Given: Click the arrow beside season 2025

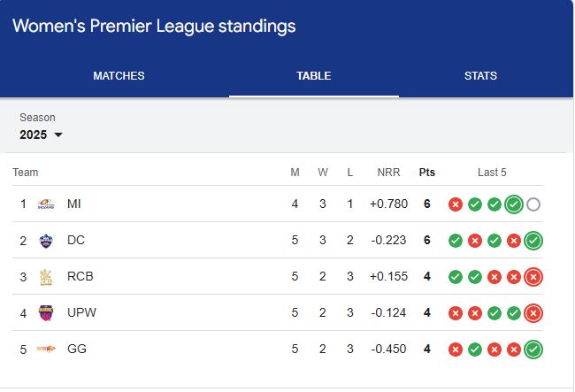Looking at the screenshot, I should pyautogui.click(x=57, y=135).
